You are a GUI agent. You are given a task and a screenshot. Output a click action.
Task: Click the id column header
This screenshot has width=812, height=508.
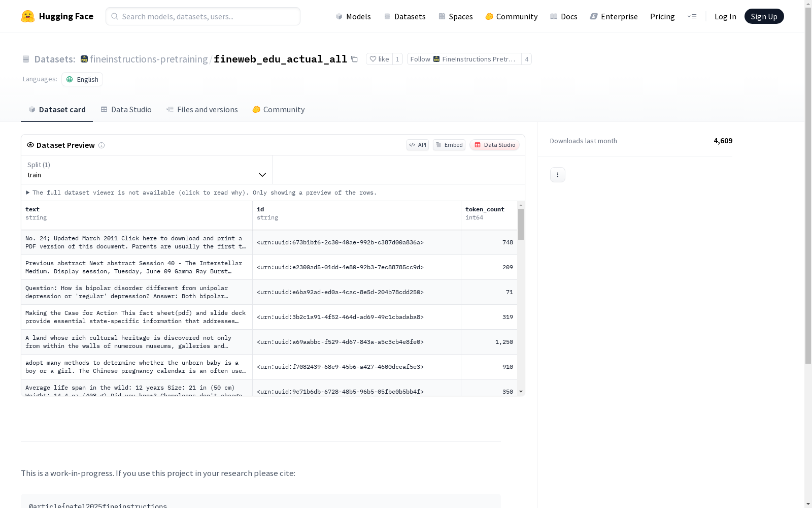357,215
